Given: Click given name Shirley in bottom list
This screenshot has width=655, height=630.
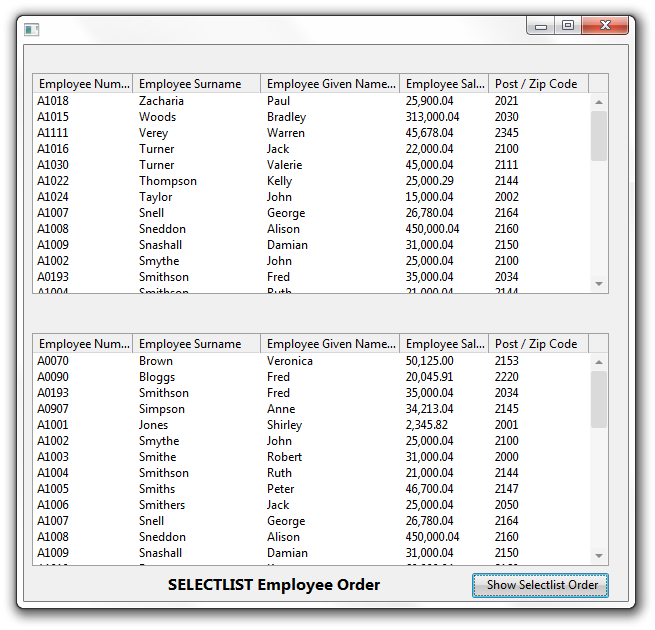Looking at the screenshot, I should pyautogui.click(x=284, y=425).
